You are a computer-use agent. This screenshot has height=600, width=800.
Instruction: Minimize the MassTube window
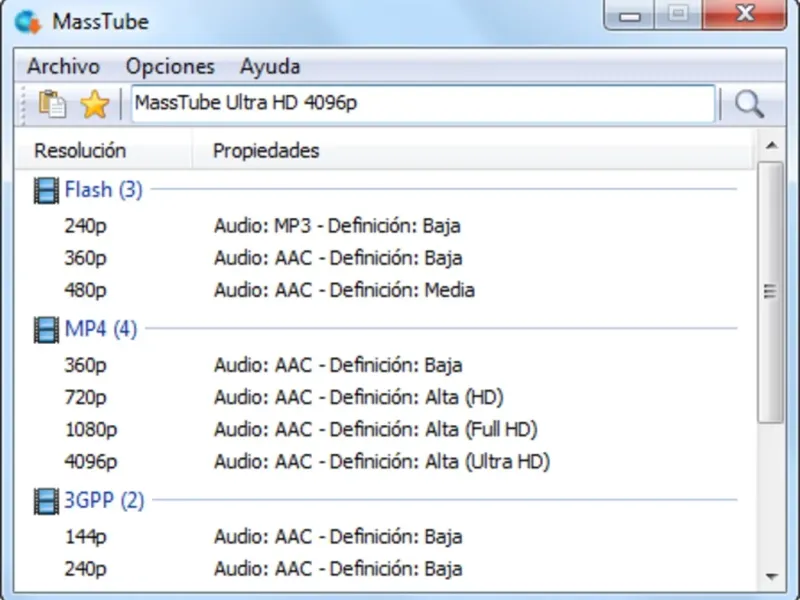(630, 16)
